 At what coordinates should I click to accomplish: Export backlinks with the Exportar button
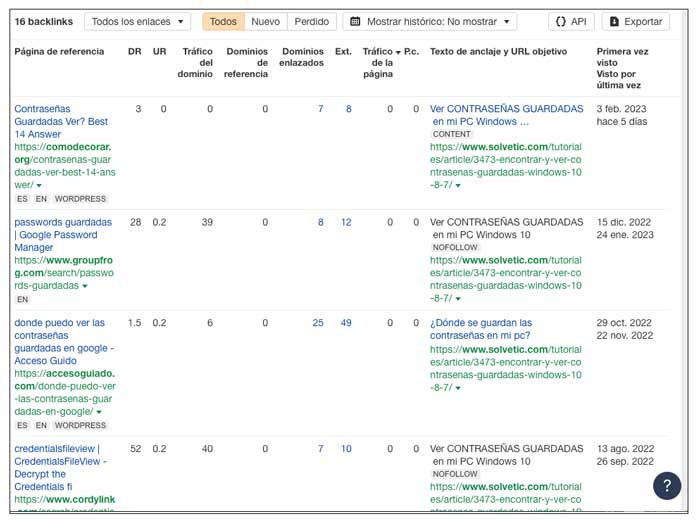[636, 21]
